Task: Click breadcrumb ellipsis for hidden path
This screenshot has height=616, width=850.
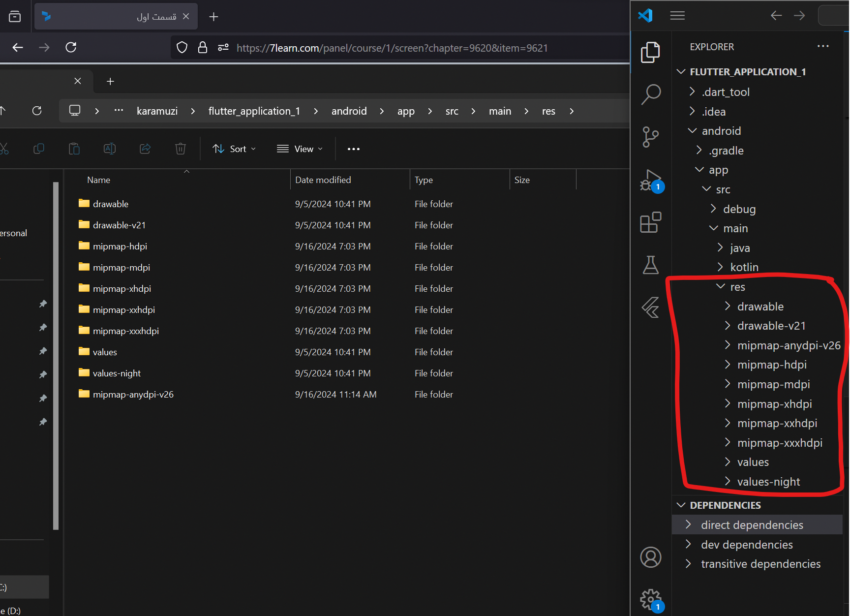Action: (x=119, y=110)
